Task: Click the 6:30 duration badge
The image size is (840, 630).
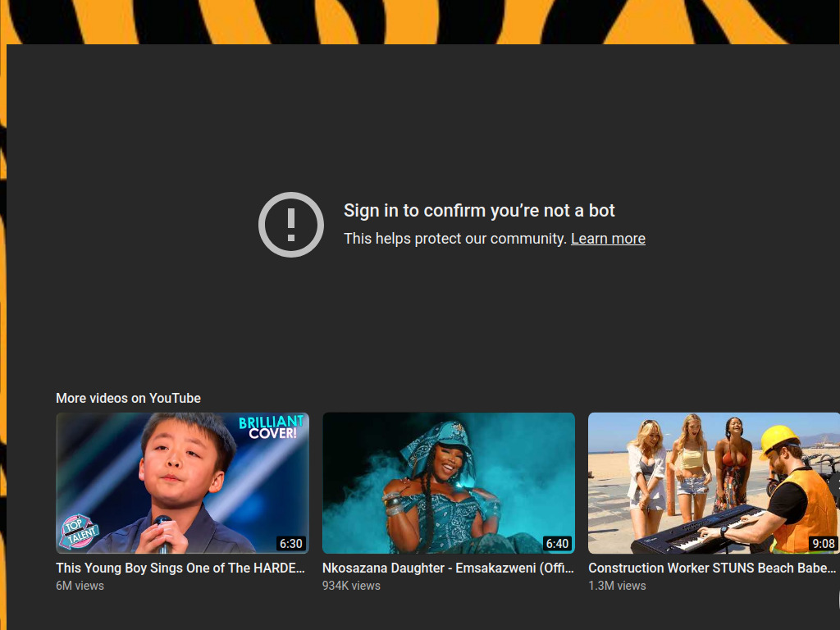Action: pos(290,543)
